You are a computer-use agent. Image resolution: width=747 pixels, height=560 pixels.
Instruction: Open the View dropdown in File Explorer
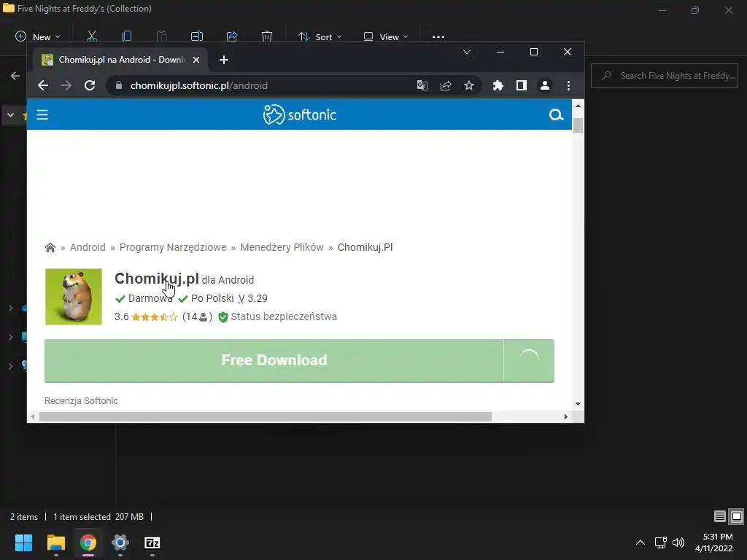coord(386,36)
